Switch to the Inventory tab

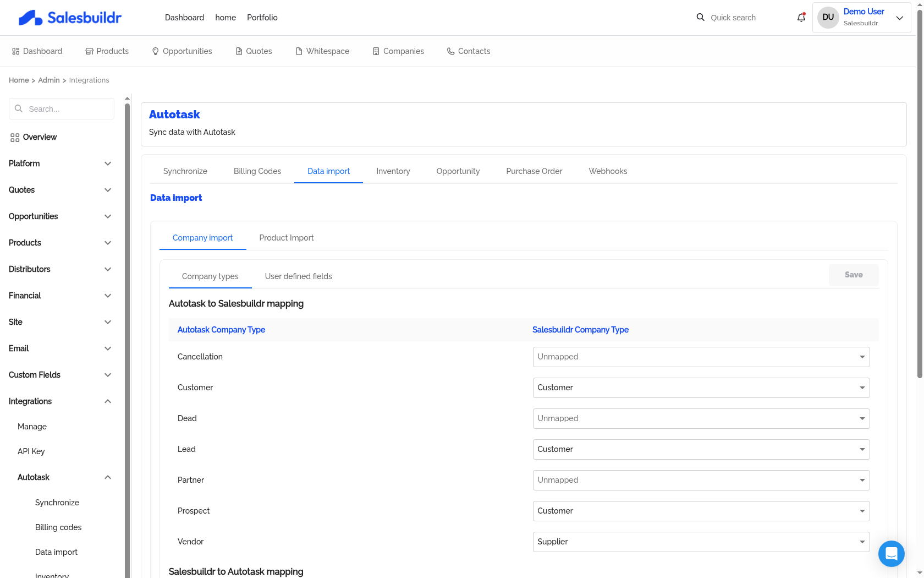click(393, 171)
